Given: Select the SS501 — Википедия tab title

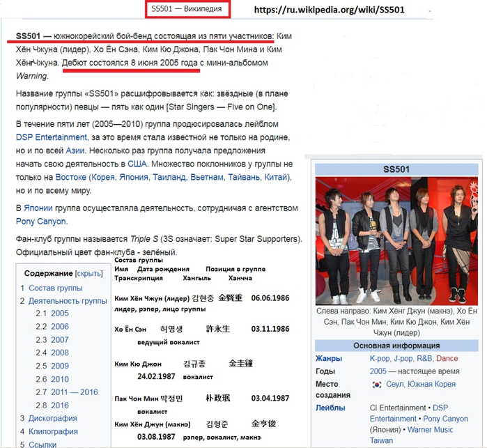Looking at the screenshot, I should tap(187, 8).
